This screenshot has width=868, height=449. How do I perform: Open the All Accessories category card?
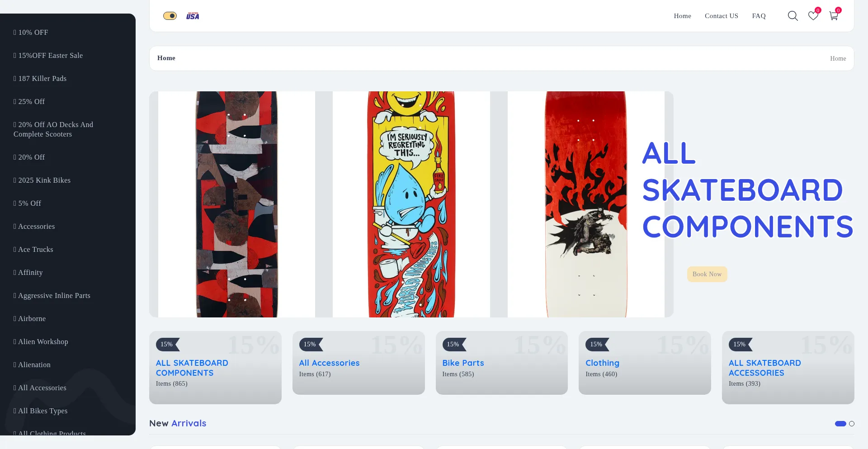click(359, 363)
